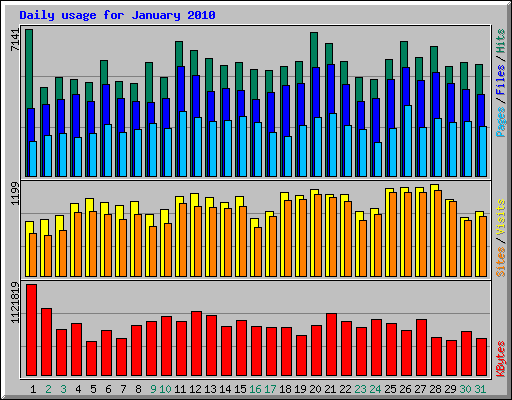Click day label 8
Screen dimensions: 512x400
click(x=138, y=389)
